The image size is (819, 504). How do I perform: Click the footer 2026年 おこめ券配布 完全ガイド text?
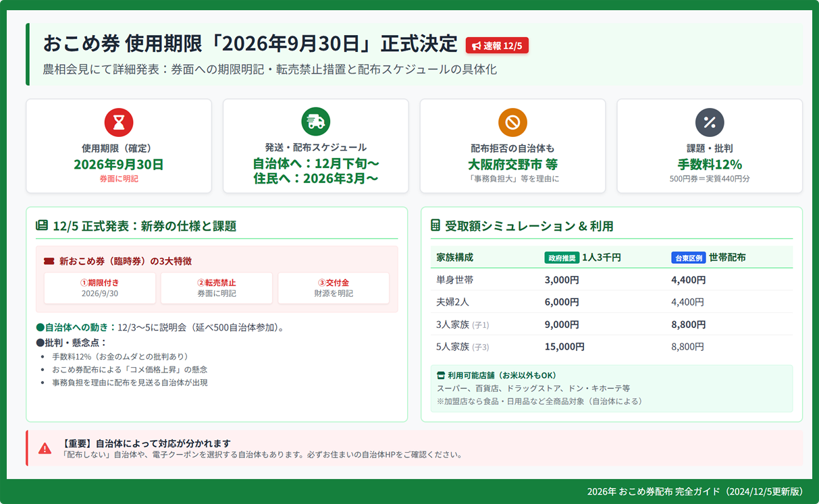pos(695,491)
